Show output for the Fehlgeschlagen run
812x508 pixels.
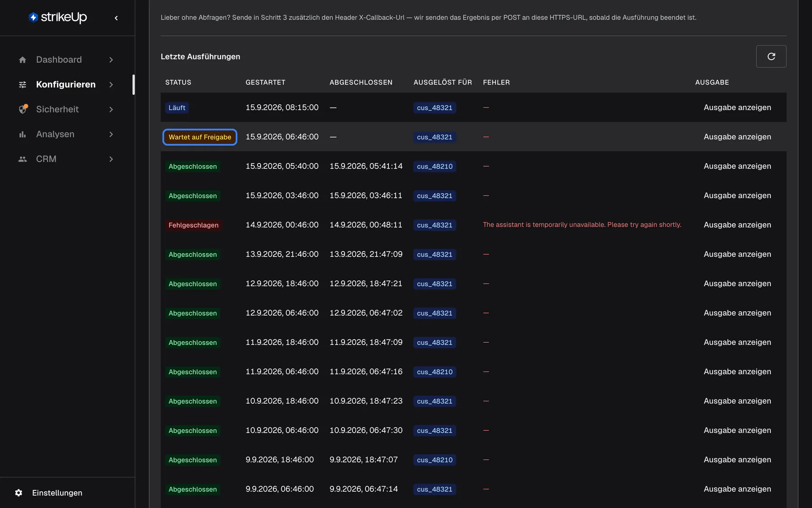[x=737, y=225]
